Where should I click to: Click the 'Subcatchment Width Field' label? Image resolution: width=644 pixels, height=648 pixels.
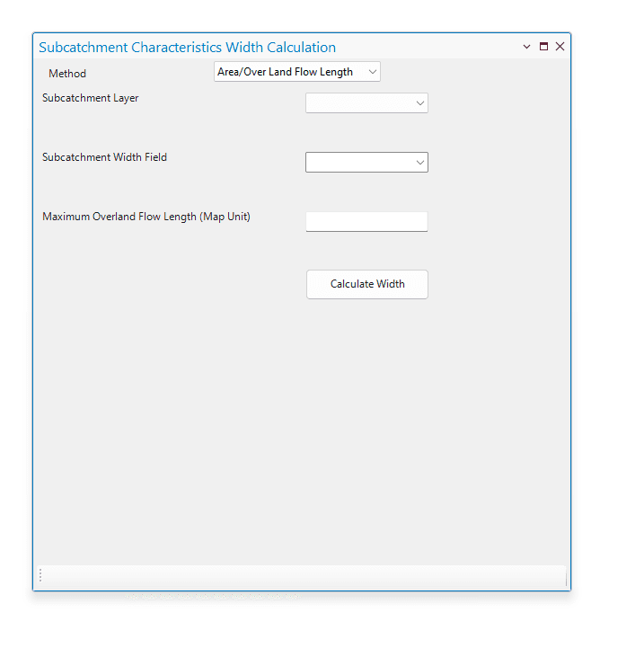(x=104, y=157)
